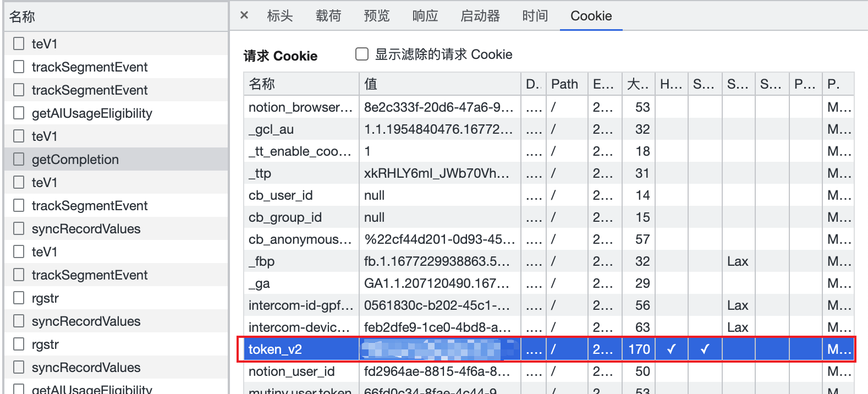Click value xkRHLY6ml_JWb70Vh…
The image size is (868, 394).
click(437, 173)
